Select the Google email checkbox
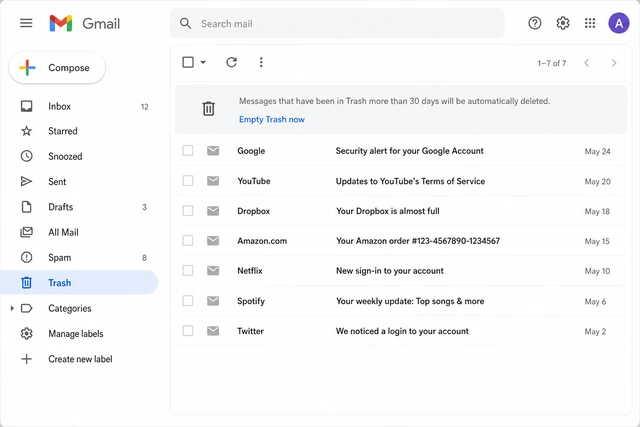Image resolution: width=640 pixels, height=427 pixels. pyautogui.click(x=188, y=151)
